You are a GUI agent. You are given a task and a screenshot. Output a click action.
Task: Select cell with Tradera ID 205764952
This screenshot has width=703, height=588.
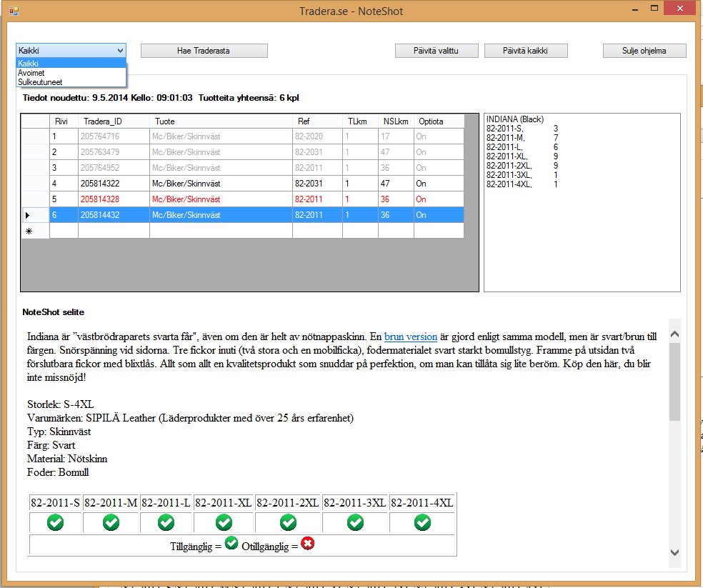(x=114, y=168)
